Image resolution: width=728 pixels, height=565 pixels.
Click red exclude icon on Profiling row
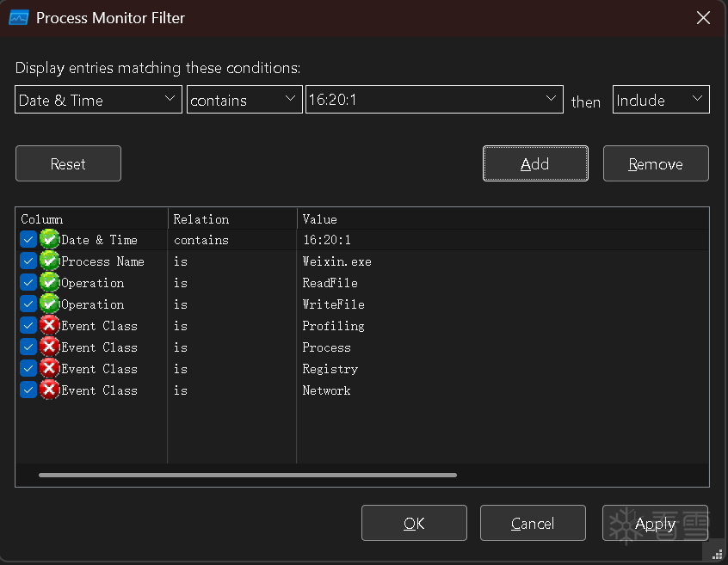49,326
